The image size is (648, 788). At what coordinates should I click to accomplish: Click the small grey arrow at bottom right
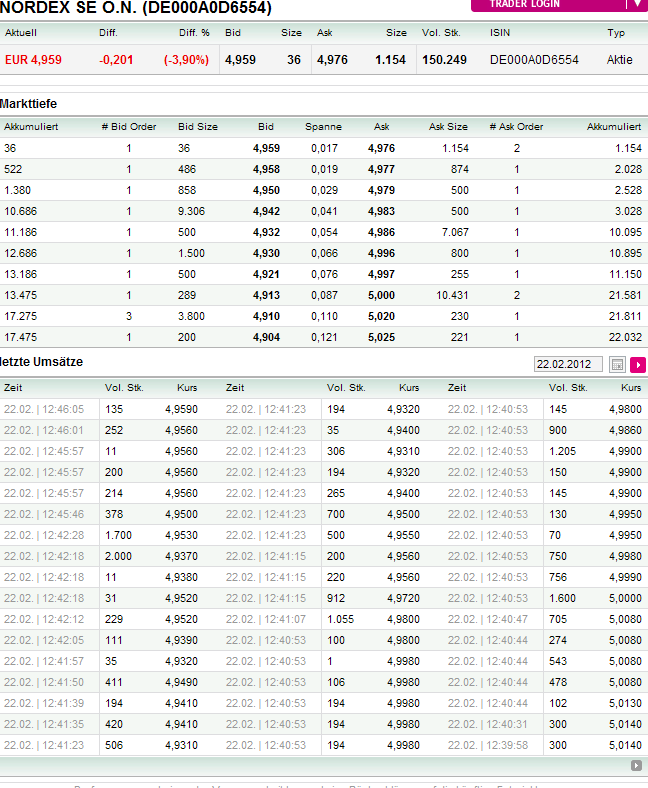pos(636,765)
